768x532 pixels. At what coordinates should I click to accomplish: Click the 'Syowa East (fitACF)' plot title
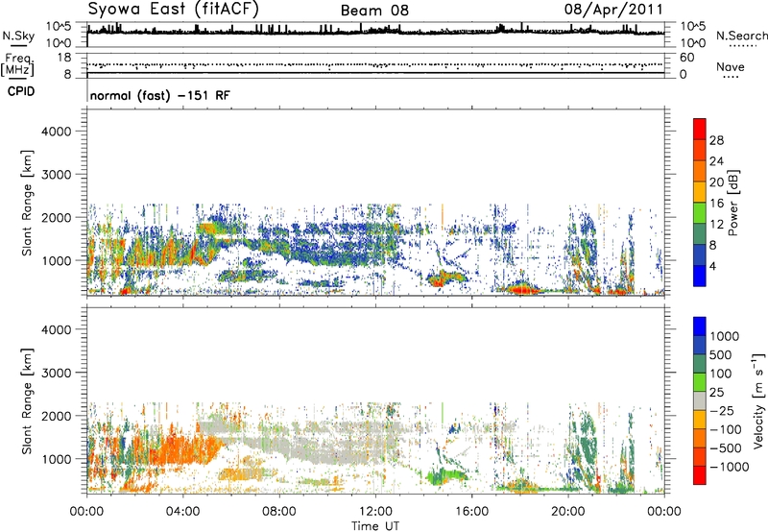click(x=174, y=10)
